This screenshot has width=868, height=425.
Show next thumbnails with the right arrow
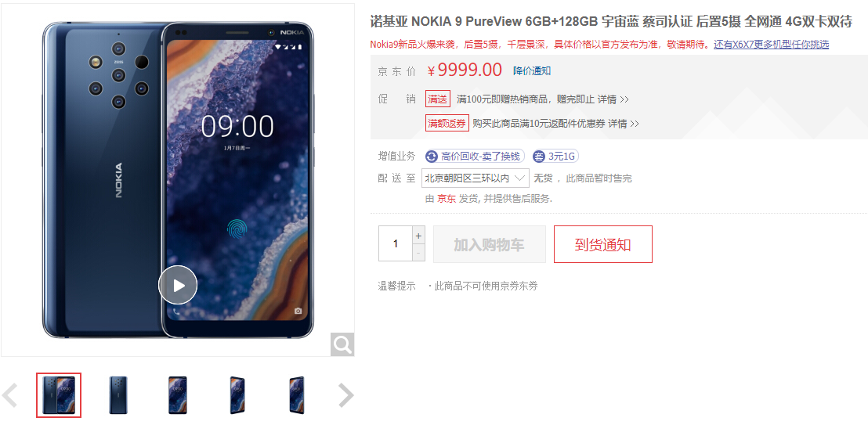[x=346, y=395]
